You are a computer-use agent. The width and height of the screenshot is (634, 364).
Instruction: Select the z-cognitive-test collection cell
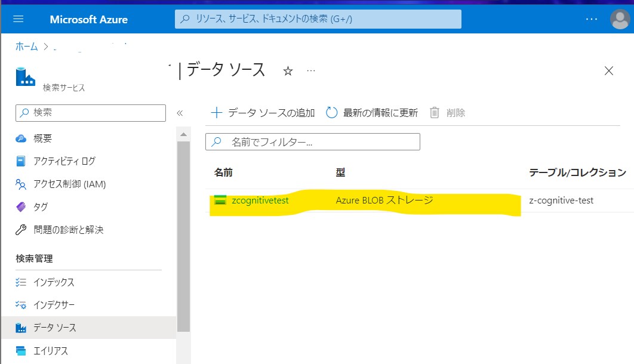561,200
